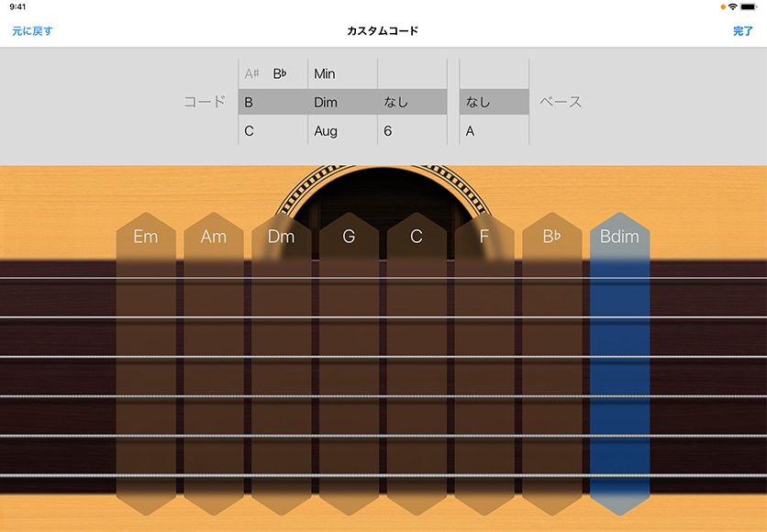Select the G chord strip
The height and width of the screenshot is (532, 767).
(x=349, y=367)
